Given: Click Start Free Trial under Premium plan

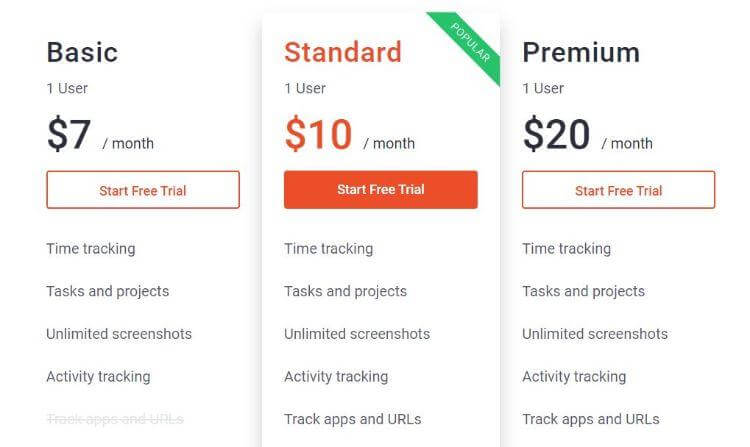Looking at the screenshot, I should [x=618, y=190].
